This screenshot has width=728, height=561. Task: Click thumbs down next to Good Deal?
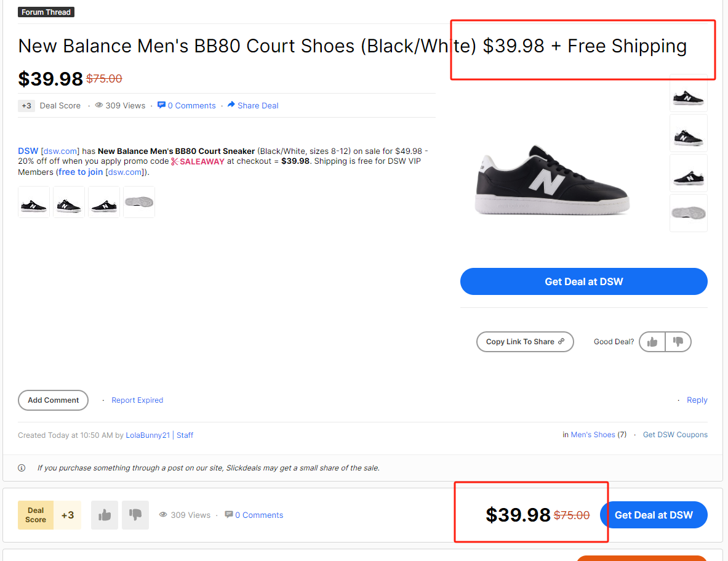pyautogui.click(x=678, y=342)
